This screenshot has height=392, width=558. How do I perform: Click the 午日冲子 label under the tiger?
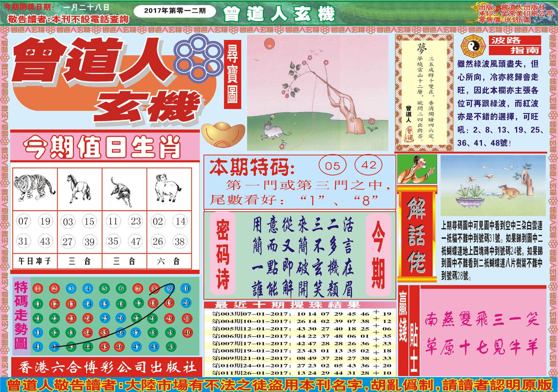point(35,261)
